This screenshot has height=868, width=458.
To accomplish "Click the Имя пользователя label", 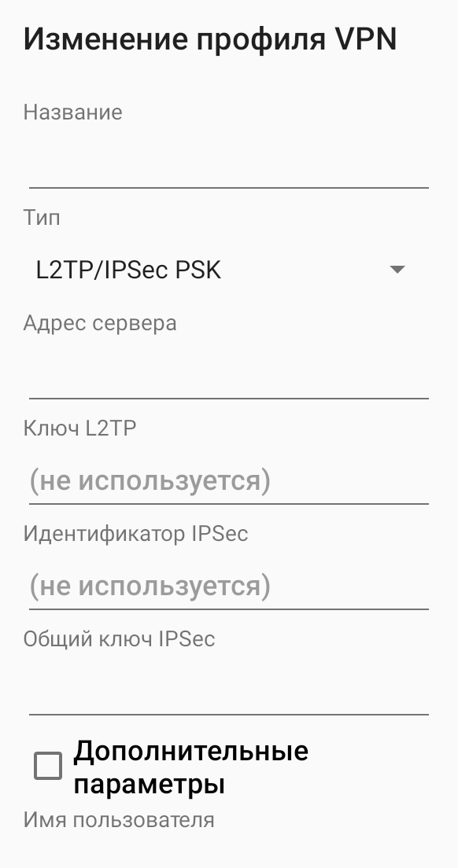I will tap(118, 819).
